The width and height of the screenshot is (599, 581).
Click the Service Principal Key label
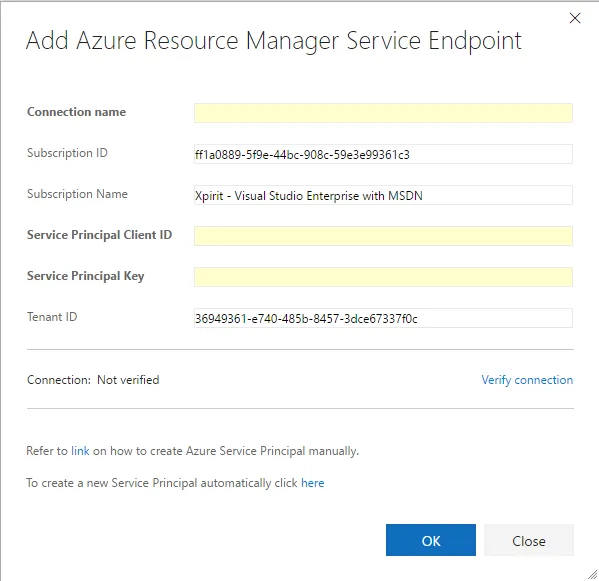click(x=86, y=276)
